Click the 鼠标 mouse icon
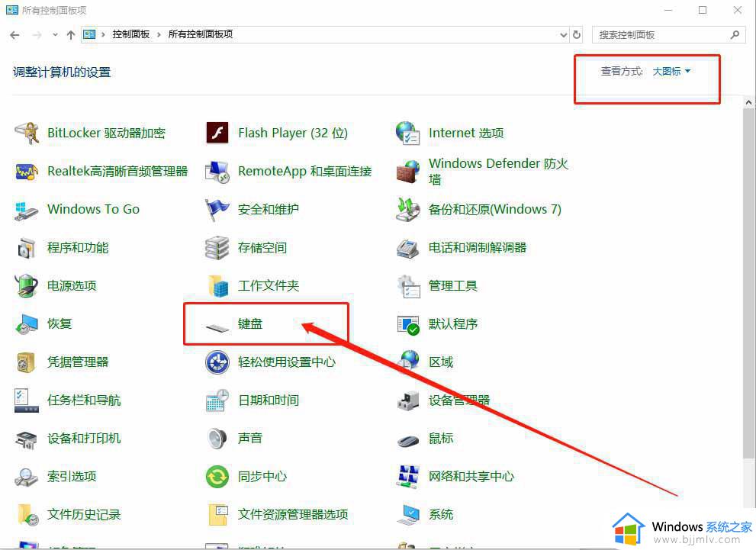This screenshot has width=756, height=550. click(x=408, y=439)
